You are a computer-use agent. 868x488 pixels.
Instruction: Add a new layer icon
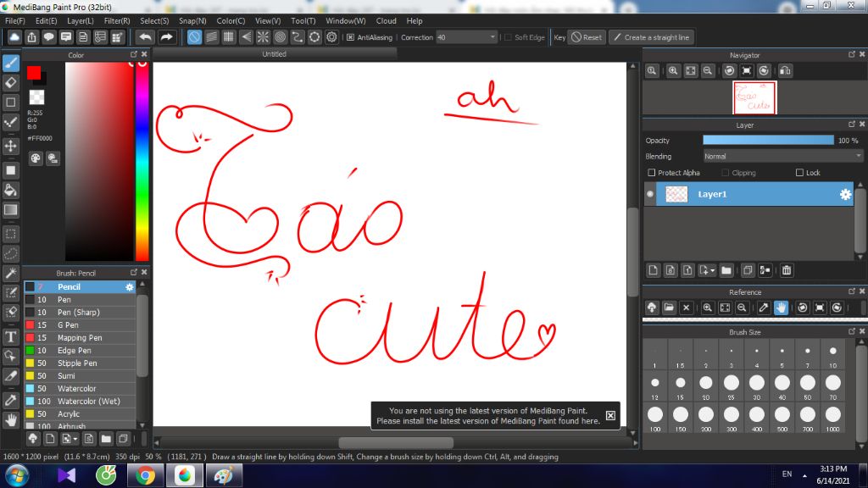click(x=654, y=270)
